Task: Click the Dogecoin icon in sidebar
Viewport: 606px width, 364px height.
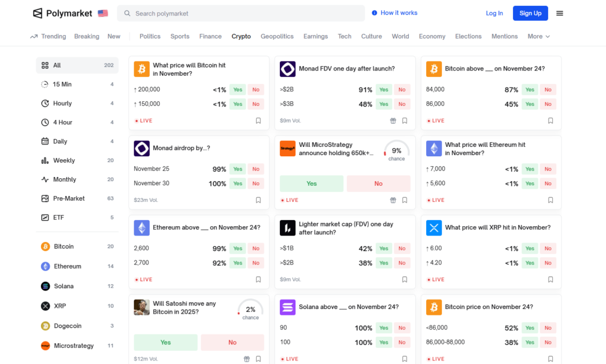Action: tap(46, 326)
